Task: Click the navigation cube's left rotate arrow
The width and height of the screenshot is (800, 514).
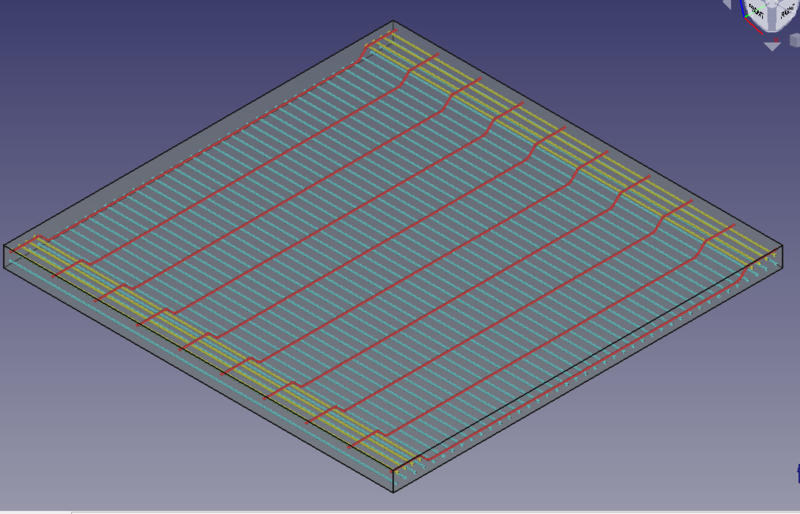Action: (x=728, y=4)
